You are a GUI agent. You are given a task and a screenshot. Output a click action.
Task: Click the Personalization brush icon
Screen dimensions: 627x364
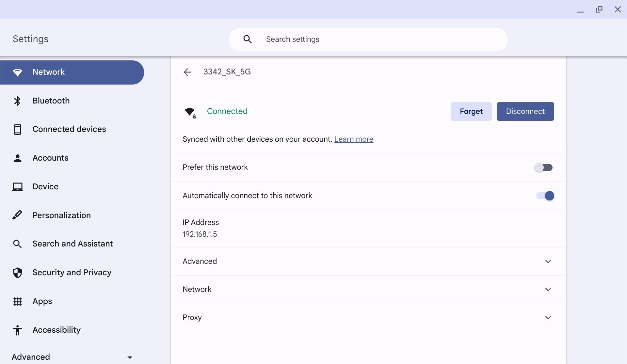[17, 215]
